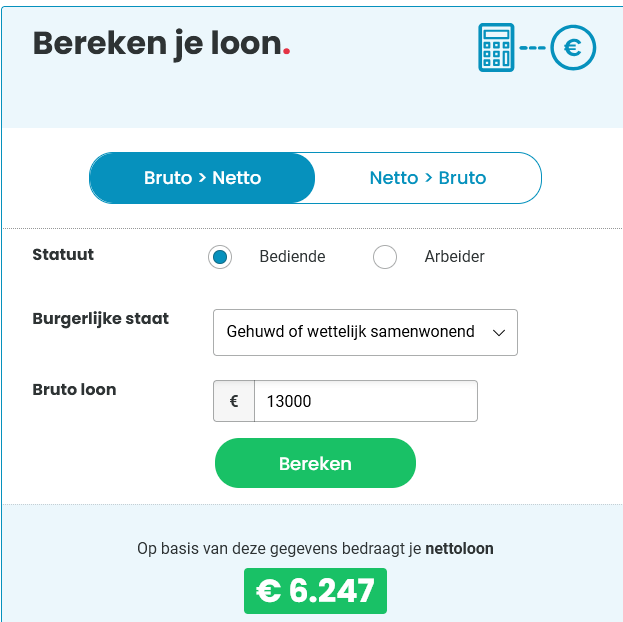
Task: Choose the Arbeider label option
Action: click(x=455, y=257)
